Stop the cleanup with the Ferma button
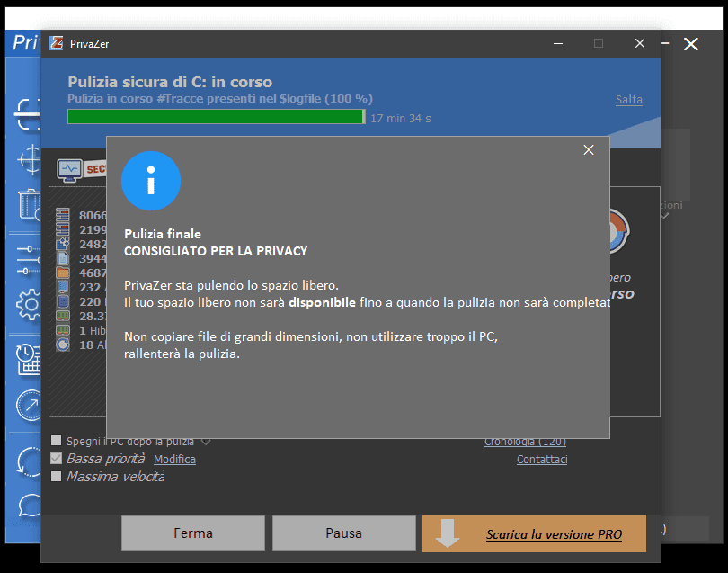728x573 pixels. [x=193, y=533]
